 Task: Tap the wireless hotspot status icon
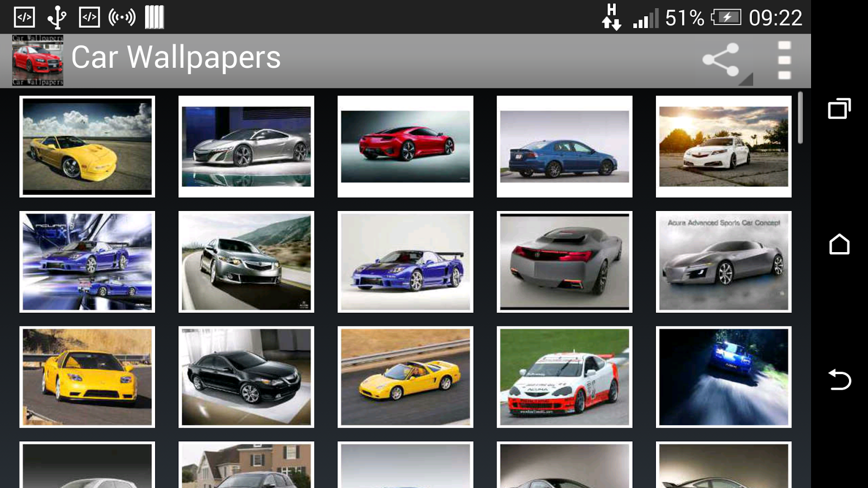[122, 17]
